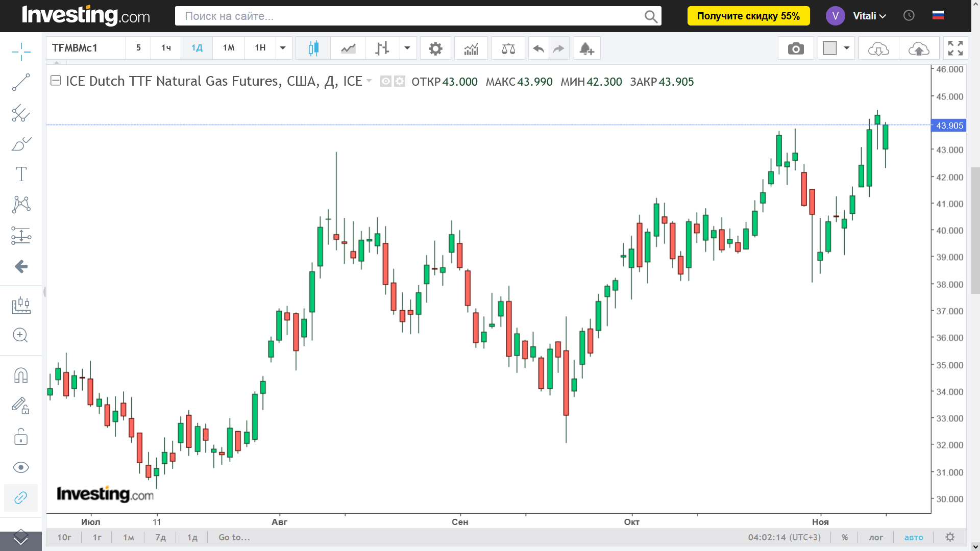Open the chart layout color box
The image size is (980, 551).
point(830,48)
